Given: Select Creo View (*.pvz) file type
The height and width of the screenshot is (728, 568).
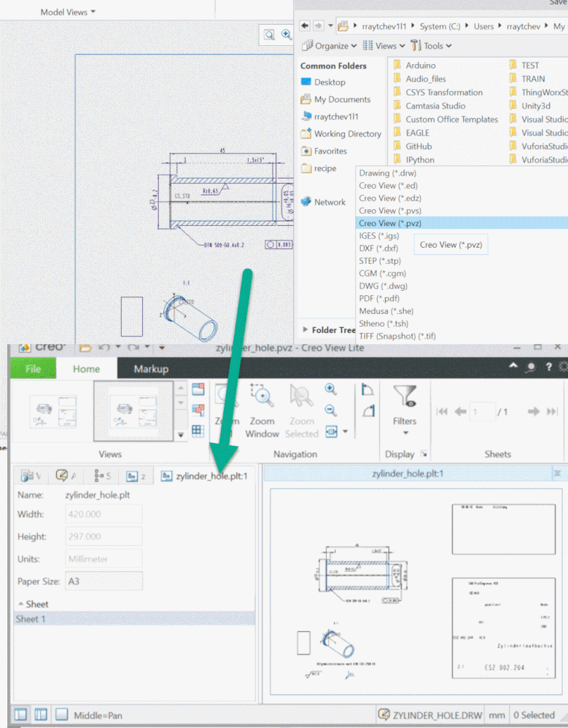Looking at the screenshot, I should coord(462,223).
